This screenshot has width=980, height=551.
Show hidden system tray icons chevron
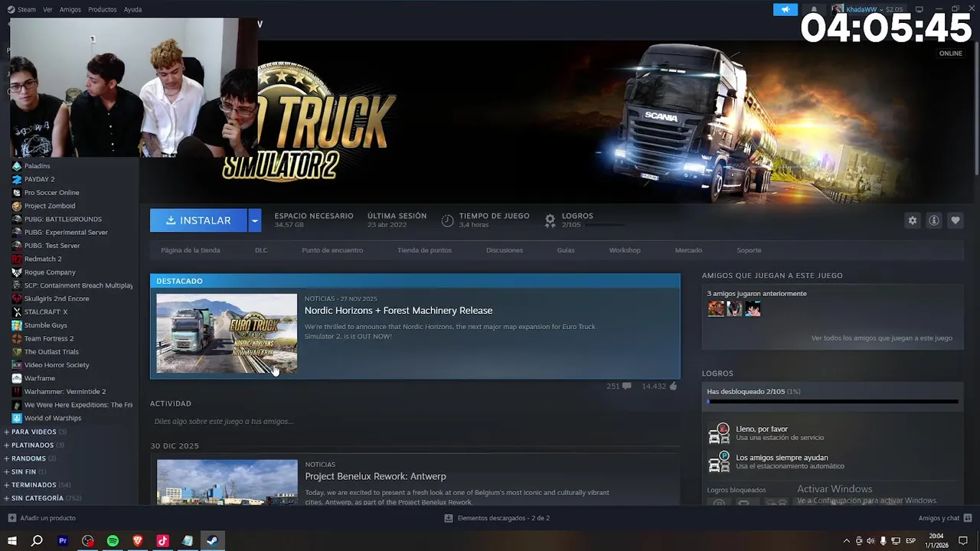click(846, 541)
